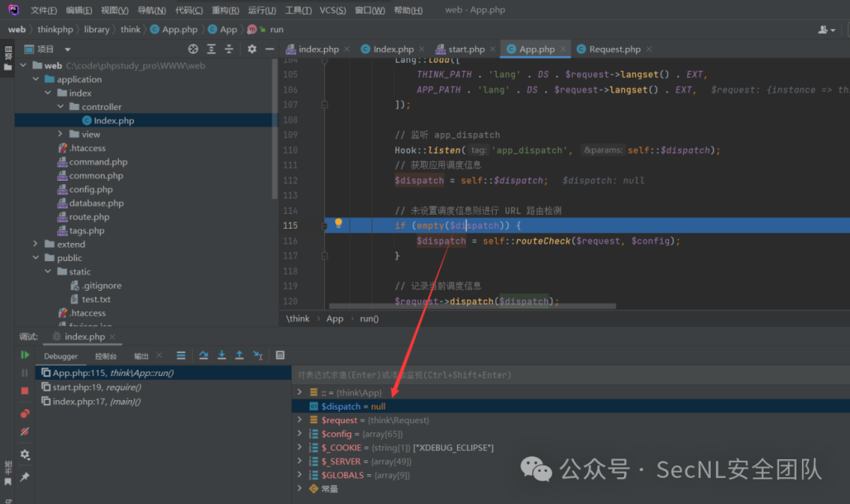The height and width of the screenshot is (504, 850).
Task: Click the project panel vertical scrollbar
Action: pos(275,128)
